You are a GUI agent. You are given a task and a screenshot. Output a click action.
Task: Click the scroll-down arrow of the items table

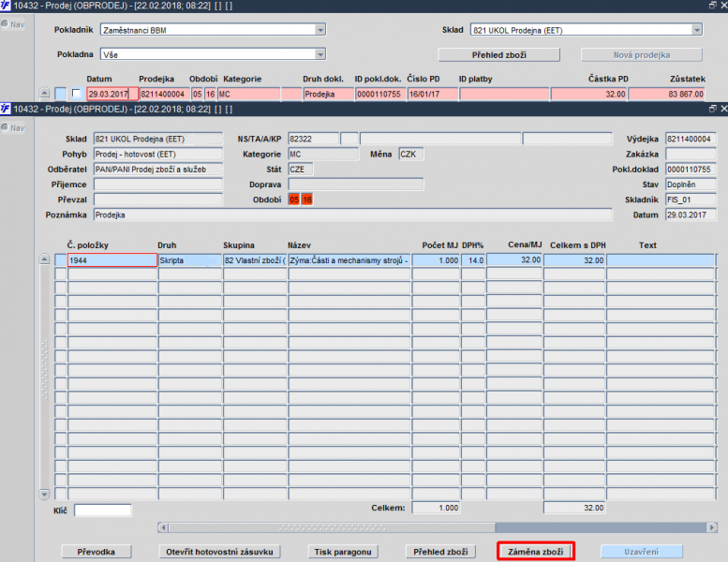coord(44,494)
